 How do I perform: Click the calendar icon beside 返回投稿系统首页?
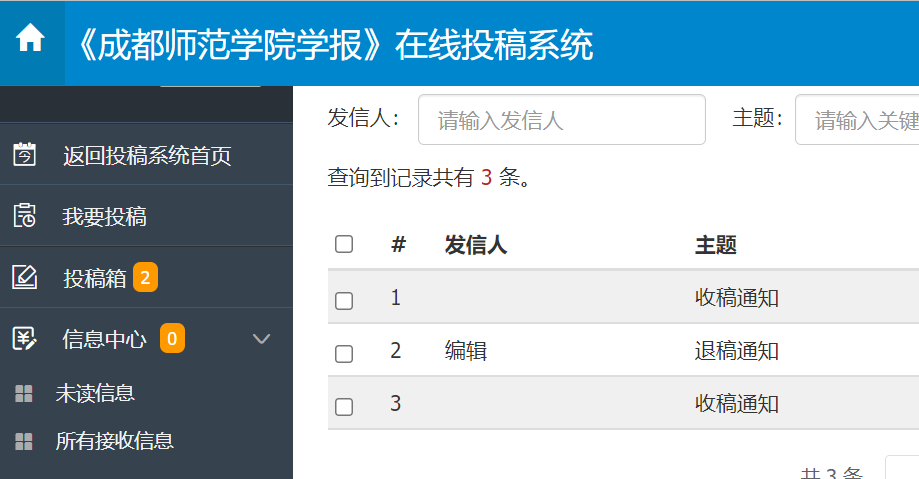[25, 155]
